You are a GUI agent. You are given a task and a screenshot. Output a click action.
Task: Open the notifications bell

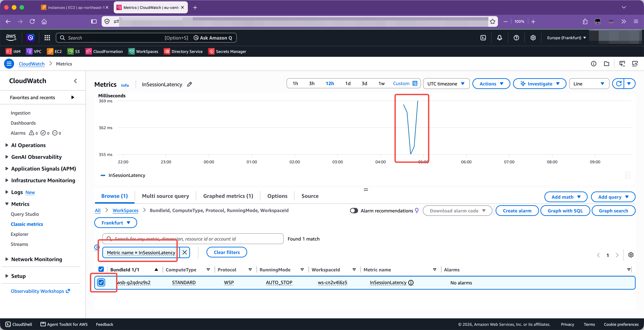click(499, 38)
